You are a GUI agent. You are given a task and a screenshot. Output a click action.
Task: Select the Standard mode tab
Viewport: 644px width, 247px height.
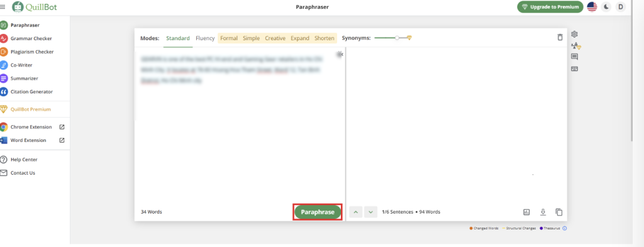coord(178,38)
